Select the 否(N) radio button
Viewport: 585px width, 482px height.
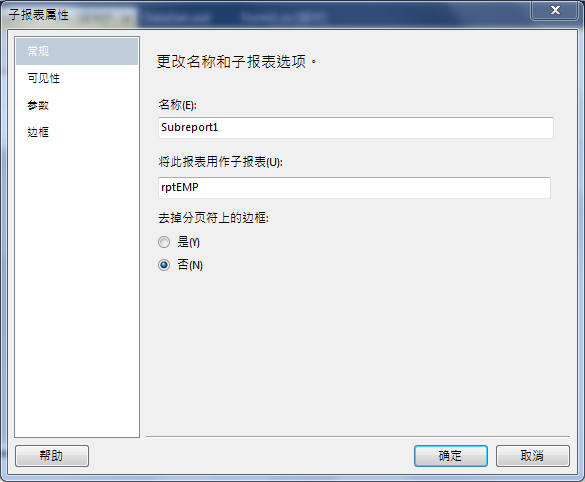pos(164,265)
